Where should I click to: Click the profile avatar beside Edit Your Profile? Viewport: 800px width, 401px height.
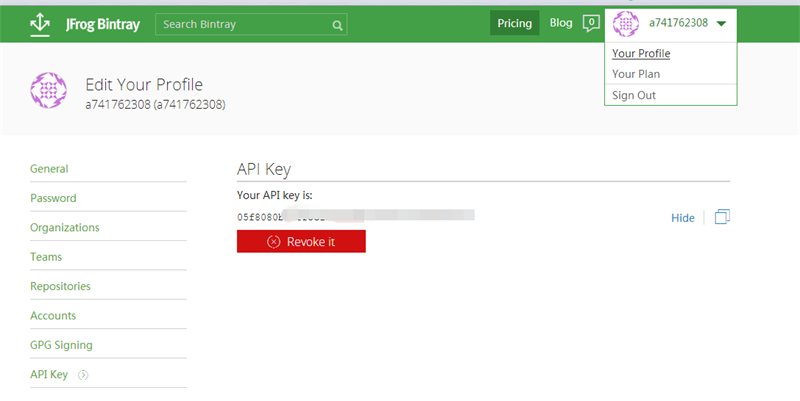48,90
